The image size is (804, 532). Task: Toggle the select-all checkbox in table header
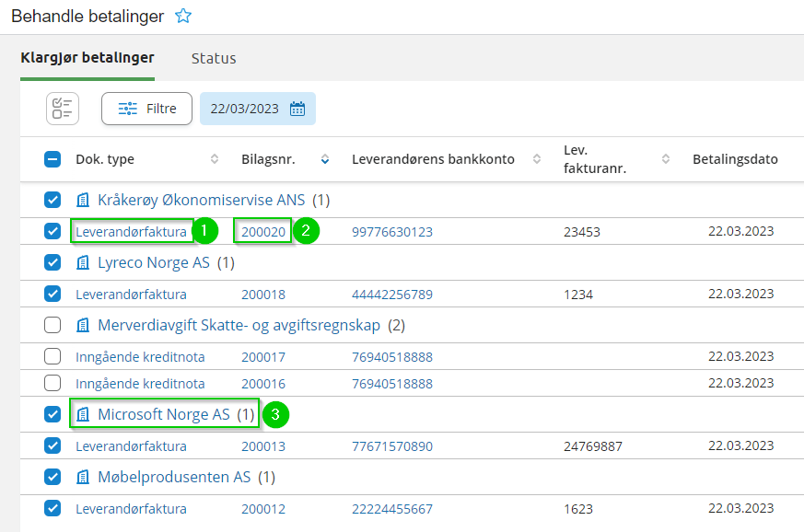point(52,159)
